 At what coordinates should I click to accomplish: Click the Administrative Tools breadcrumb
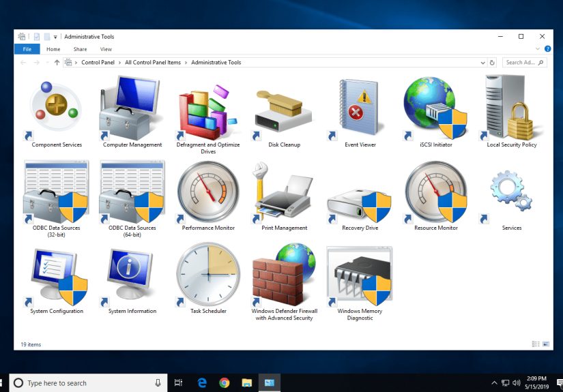(216, 63)
